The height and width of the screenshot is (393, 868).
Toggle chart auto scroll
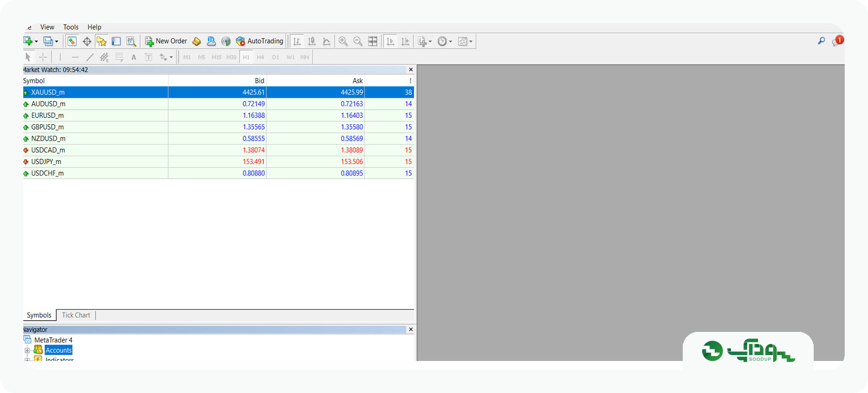coord(390,42)
